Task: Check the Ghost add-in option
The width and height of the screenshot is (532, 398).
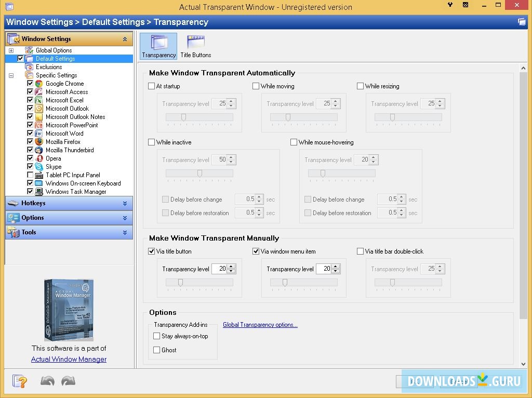Action: 157,350
